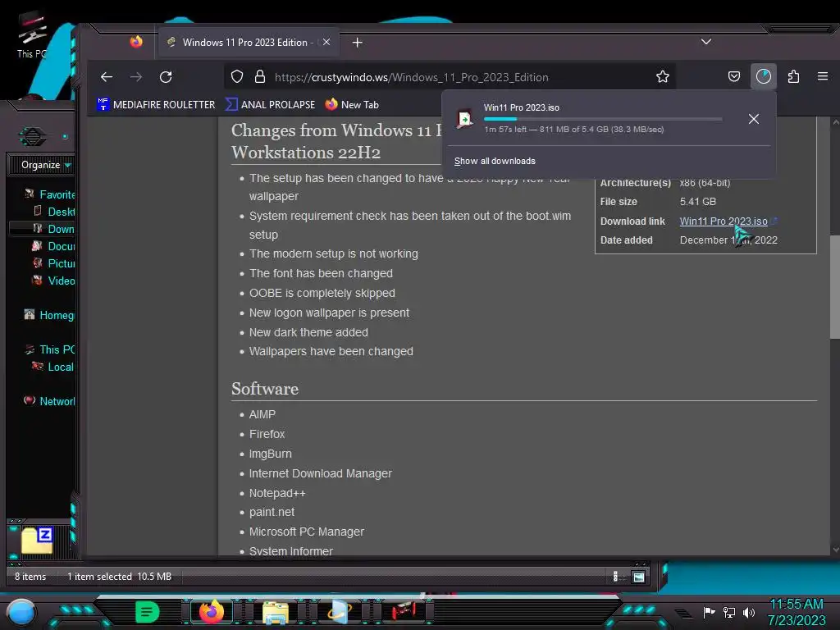Click the 'Notepad++' list item
Image resolution: width=840 pixels, height=630 pixels.
[277, 493]
